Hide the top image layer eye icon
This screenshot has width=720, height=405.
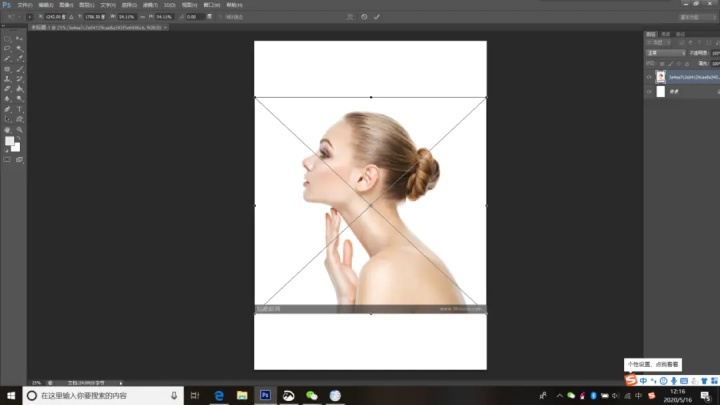point(649,77)
